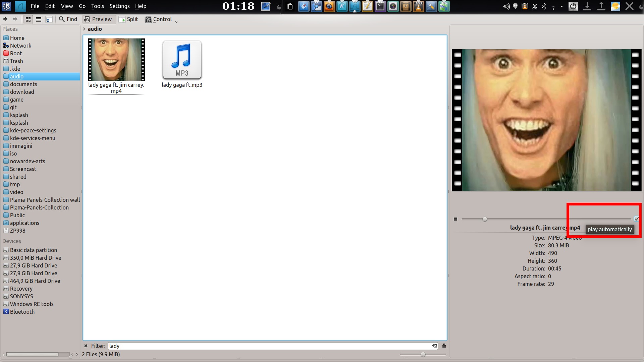Viewport: 644px width, 362px height.
Task: Open the Klipper scissors tray icon
Action: (535, 6)
